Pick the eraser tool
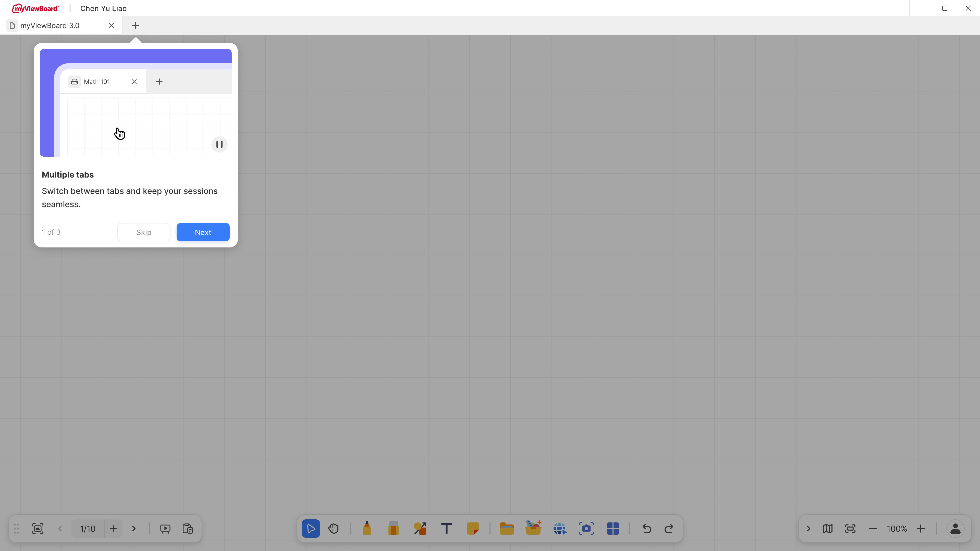Screen dimensions: 980x551 (x=393, y=528)
